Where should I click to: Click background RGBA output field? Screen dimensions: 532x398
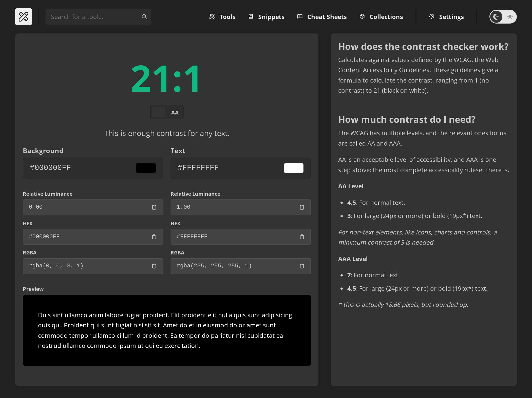(x=93, y=266)
